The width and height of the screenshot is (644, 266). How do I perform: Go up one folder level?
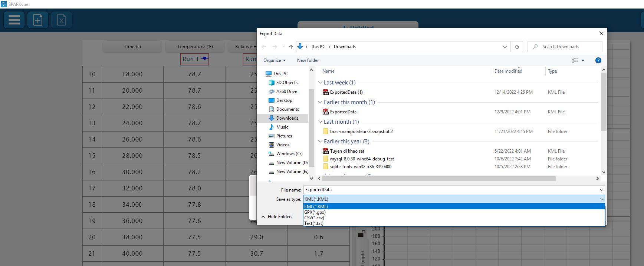(x=291, y=47)
